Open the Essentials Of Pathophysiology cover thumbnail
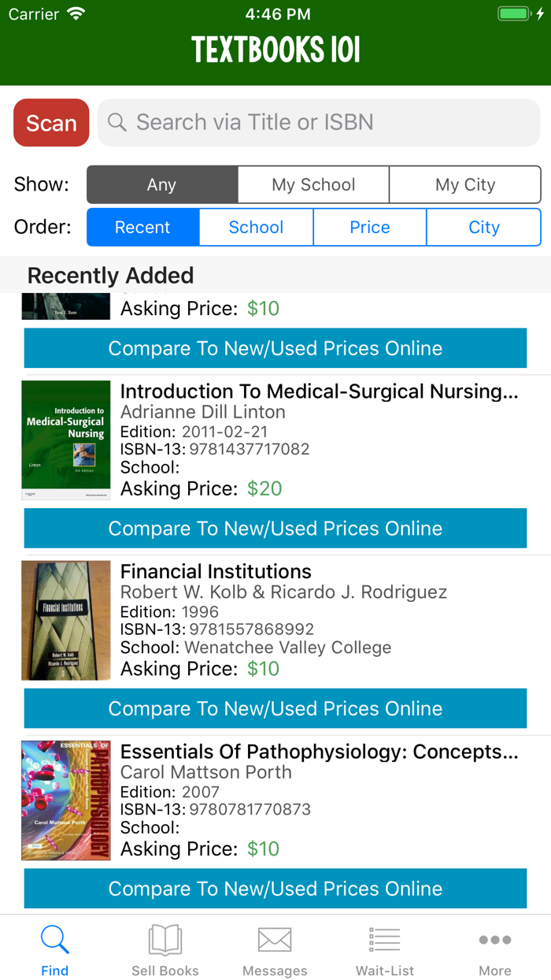551x980 pixels. tap(66, 800)
